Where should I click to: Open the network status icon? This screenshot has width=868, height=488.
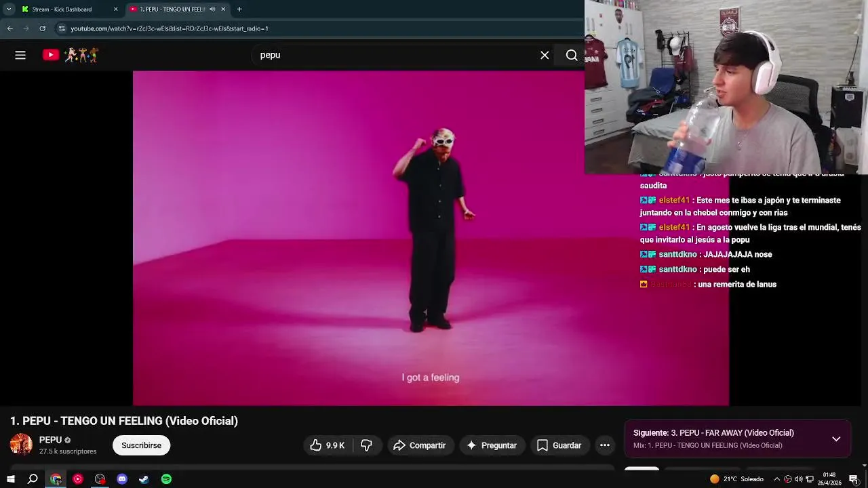tap(810, 479)
